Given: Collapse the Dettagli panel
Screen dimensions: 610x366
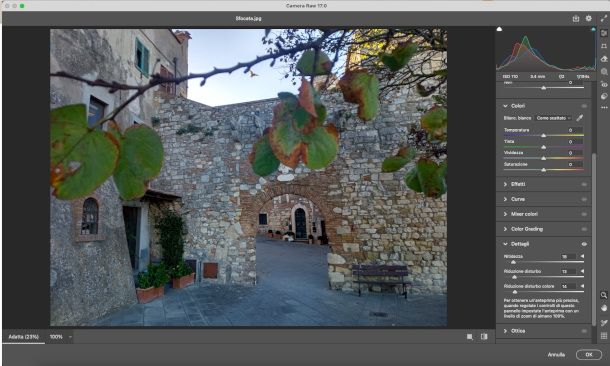Looking at the screenshot, I should tap(505, 244).
